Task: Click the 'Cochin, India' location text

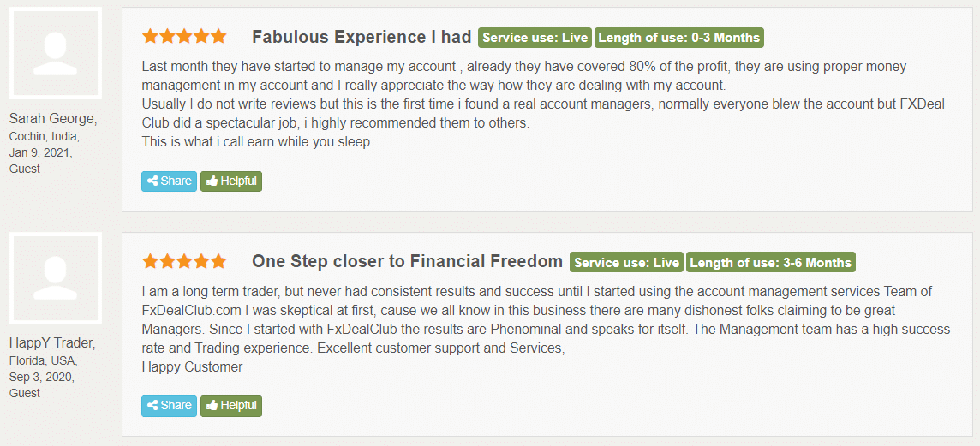Action: tap(45, 135)
